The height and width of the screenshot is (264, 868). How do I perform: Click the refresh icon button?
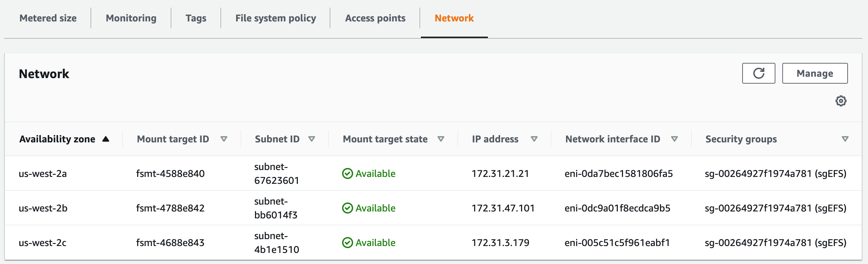click(758, 73)
